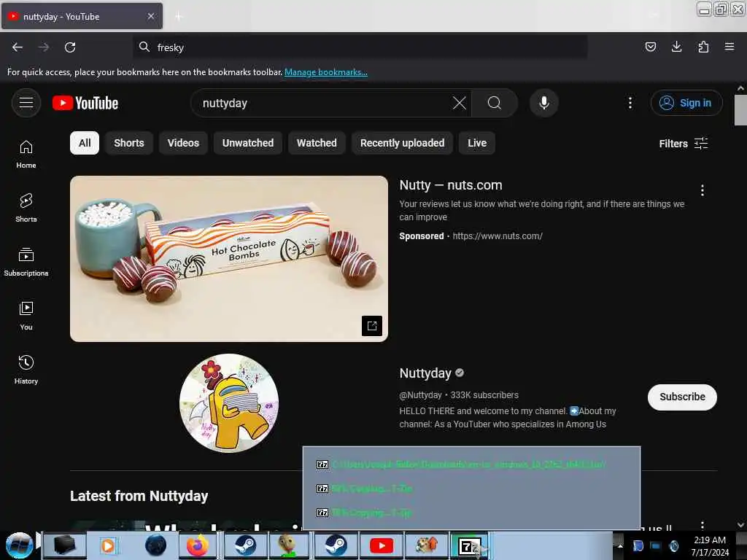
Task: Select Recently uploaded filter chip
Action: [x=403, y=143]
